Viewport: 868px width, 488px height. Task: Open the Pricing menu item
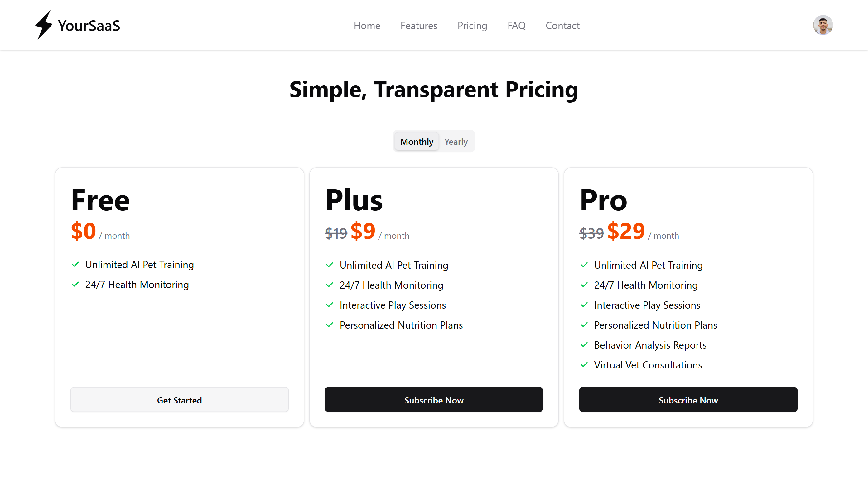coord(472,26)
